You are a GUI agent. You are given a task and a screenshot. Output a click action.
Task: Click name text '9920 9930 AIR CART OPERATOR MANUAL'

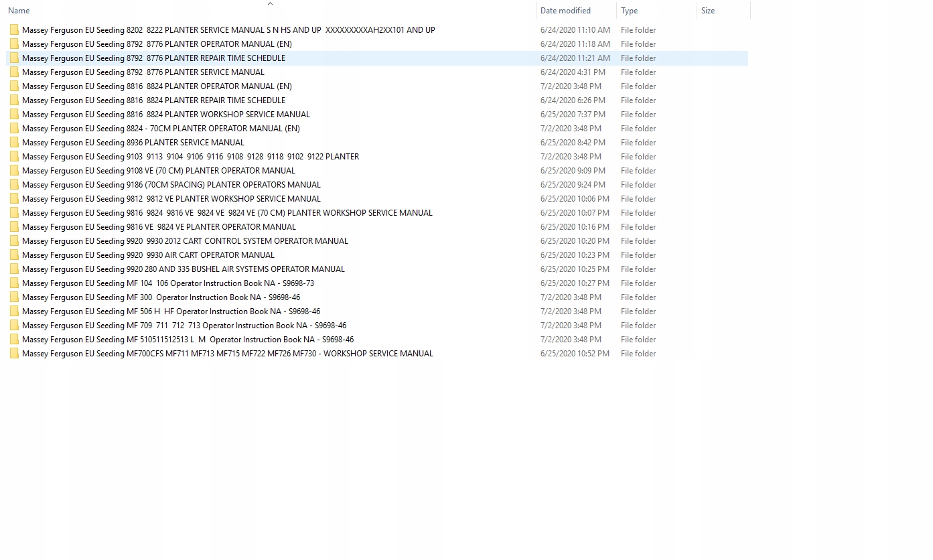(200, 255)
